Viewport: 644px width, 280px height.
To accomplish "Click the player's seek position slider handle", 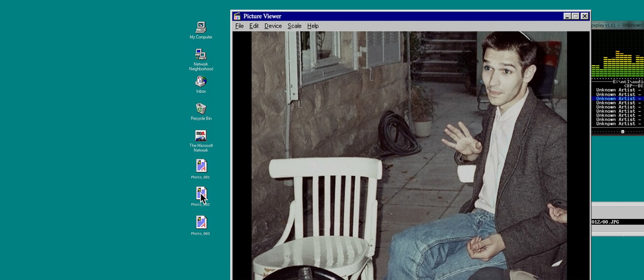I will [622, 131].
